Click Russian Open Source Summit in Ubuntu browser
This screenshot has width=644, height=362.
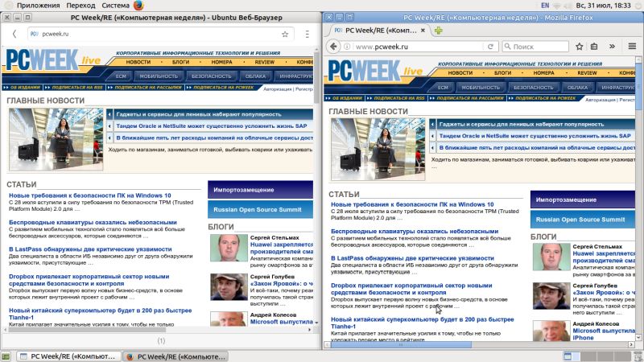pos(260,209)
